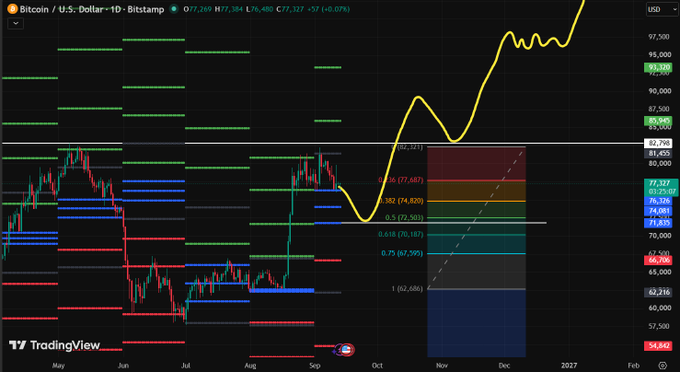
Task: Click the Aug label on time axis
Action: (250, 365)
